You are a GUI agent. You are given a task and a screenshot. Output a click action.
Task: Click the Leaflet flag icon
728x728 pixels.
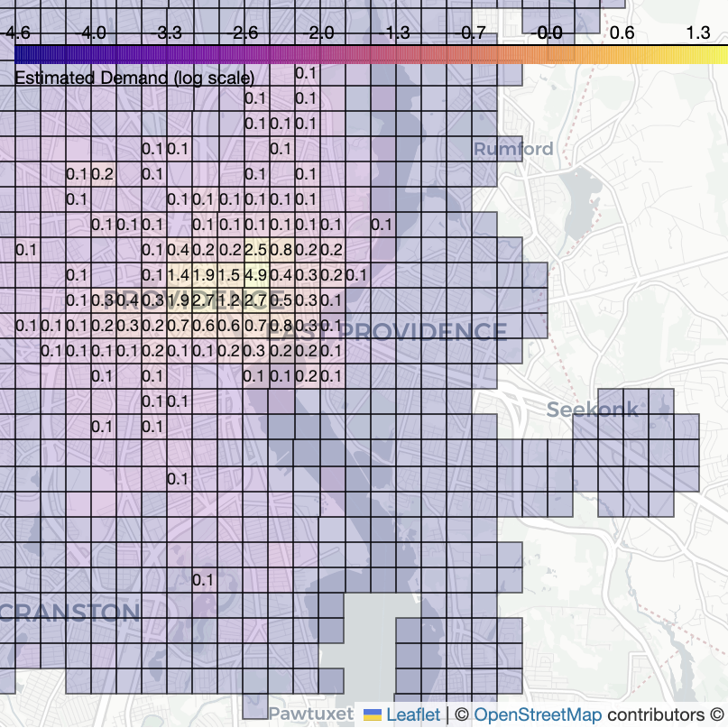click(x=372, y=715)
